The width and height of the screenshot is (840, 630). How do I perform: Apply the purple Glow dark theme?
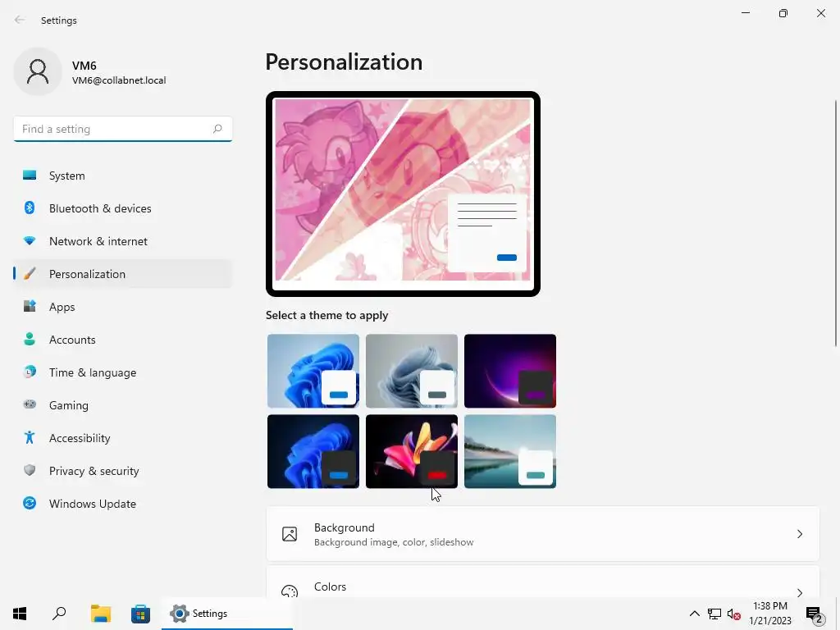[510, 371]
